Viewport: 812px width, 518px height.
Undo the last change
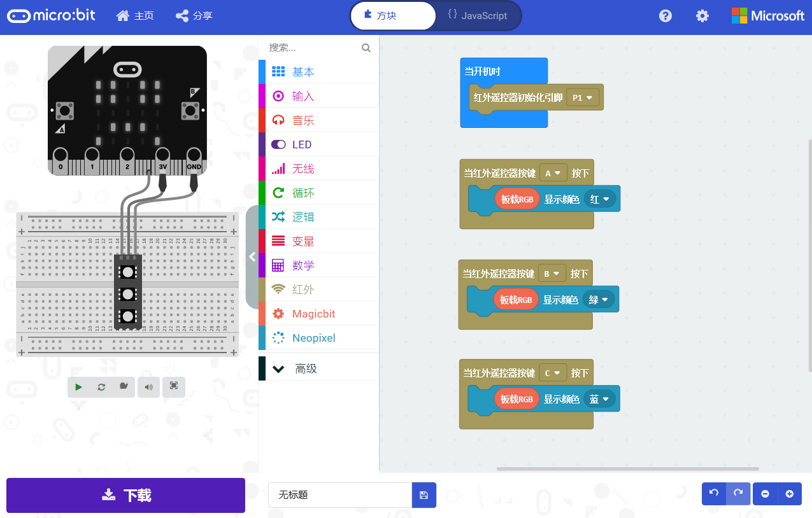(714, 493)
